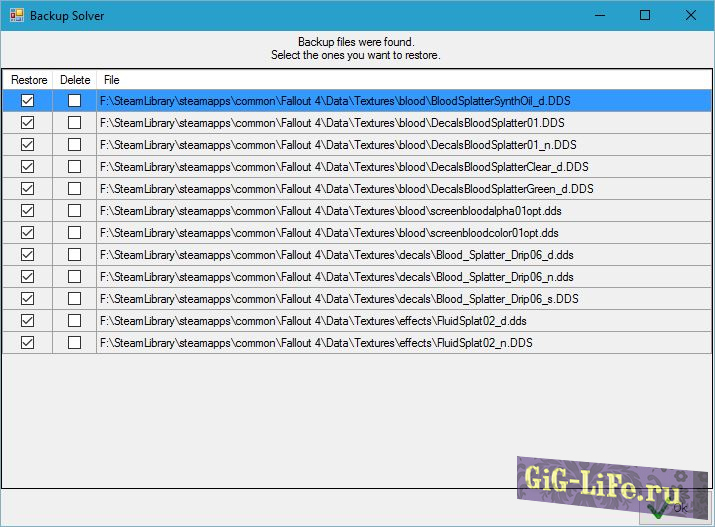
Task: Disable Restore for screenbloodalpha01opt.dds
Action: click(x=27, y=210)
